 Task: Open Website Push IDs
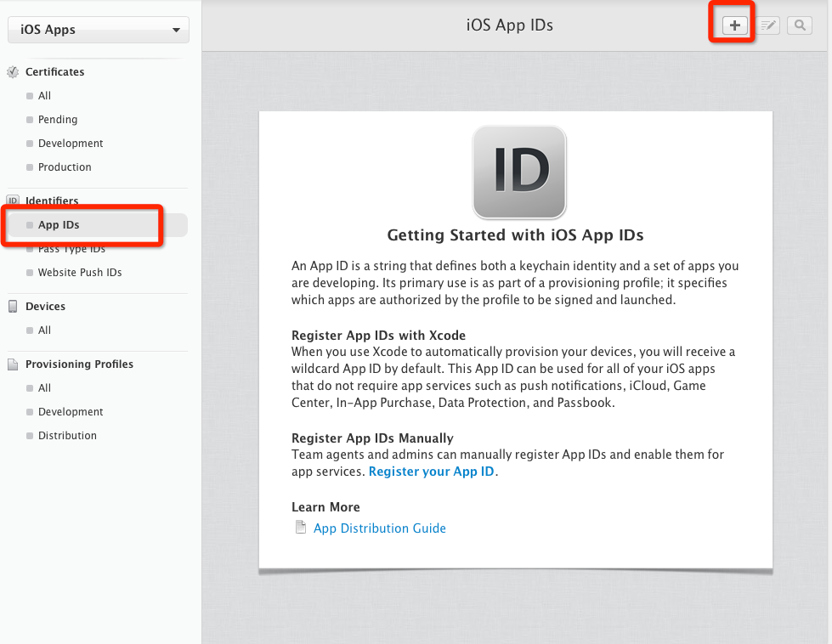tap(80, 273)
